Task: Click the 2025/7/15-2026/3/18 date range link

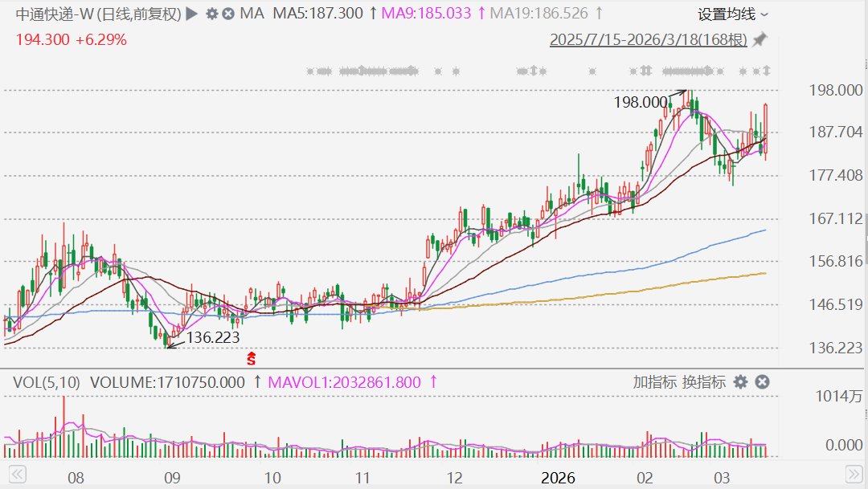Action: pos(648,39)
